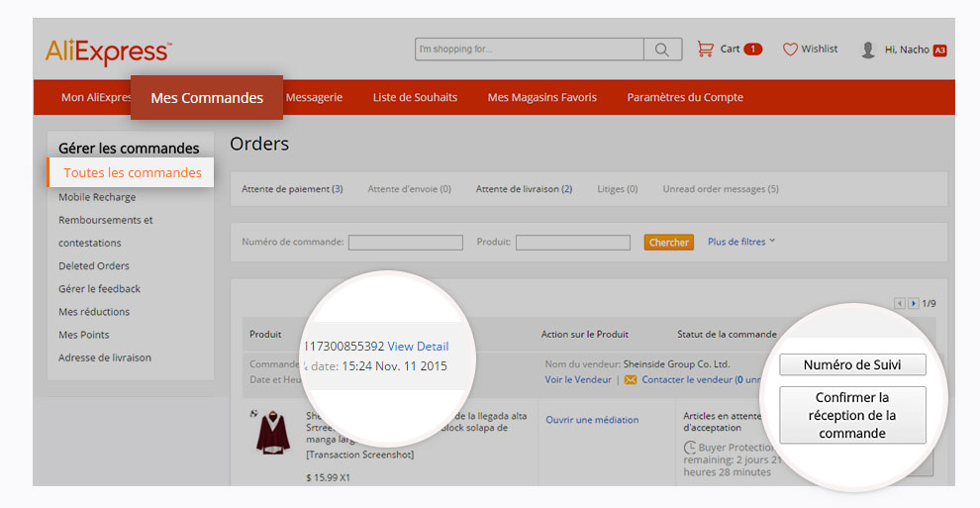The image size is (980, 508).
Task: Click the Chercher button
Action: tap(669, 243)
